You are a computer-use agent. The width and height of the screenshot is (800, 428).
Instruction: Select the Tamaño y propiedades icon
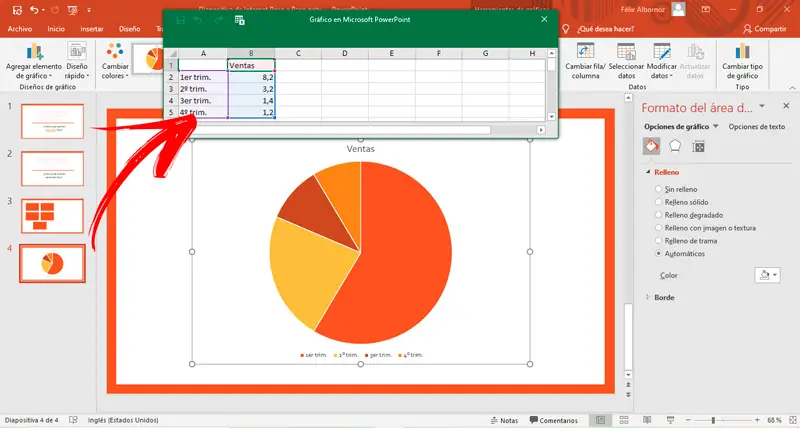point(698,147)
